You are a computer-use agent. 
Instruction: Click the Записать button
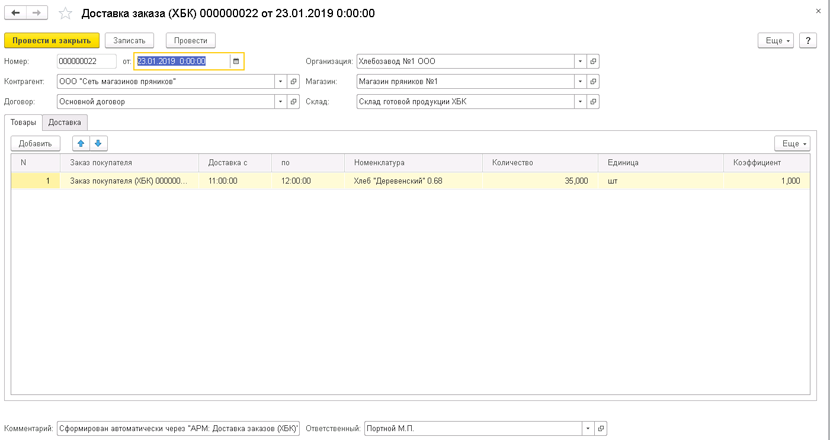coord(129,41)
